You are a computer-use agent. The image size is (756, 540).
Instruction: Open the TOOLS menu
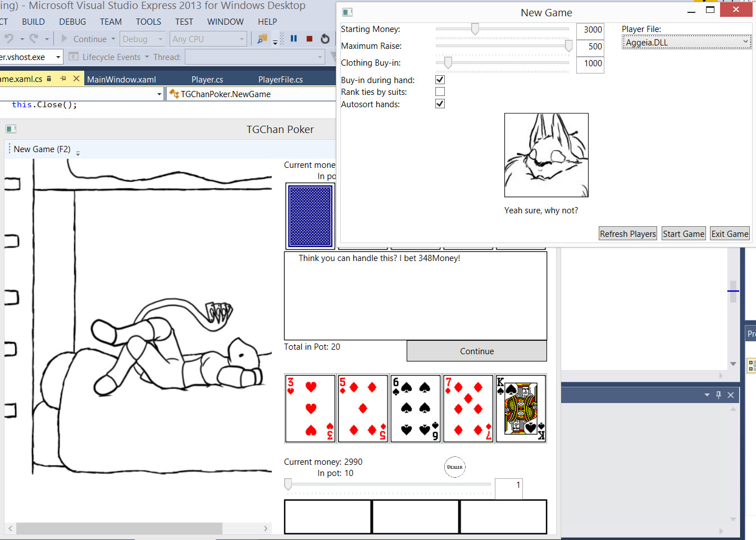[x=148, y=22]
